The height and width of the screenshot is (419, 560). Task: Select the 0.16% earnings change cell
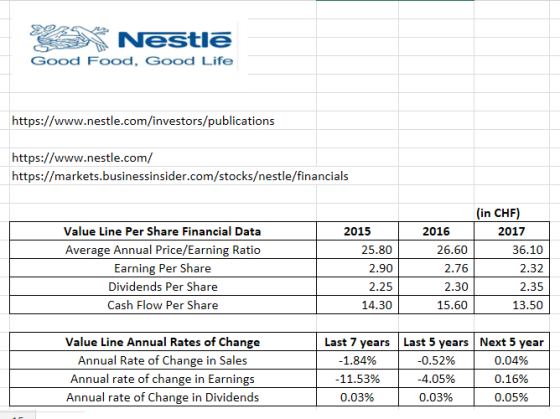pyautogui.click(x=511, y=379)
